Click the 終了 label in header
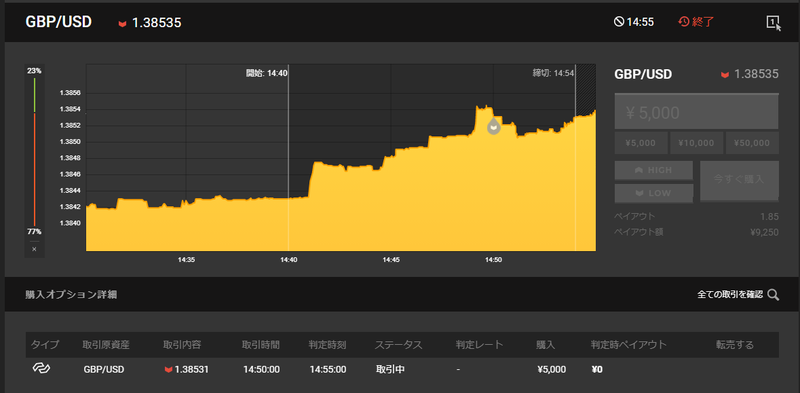The image size is (800, 393). pos(704,22)
